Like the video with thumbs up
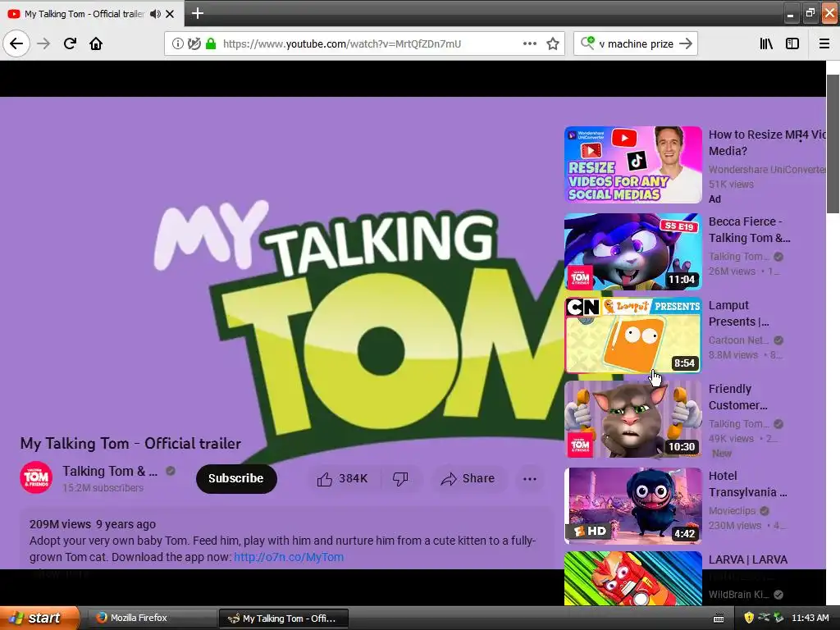The width and height of the screenshot is (840, 630). (342, 478)
